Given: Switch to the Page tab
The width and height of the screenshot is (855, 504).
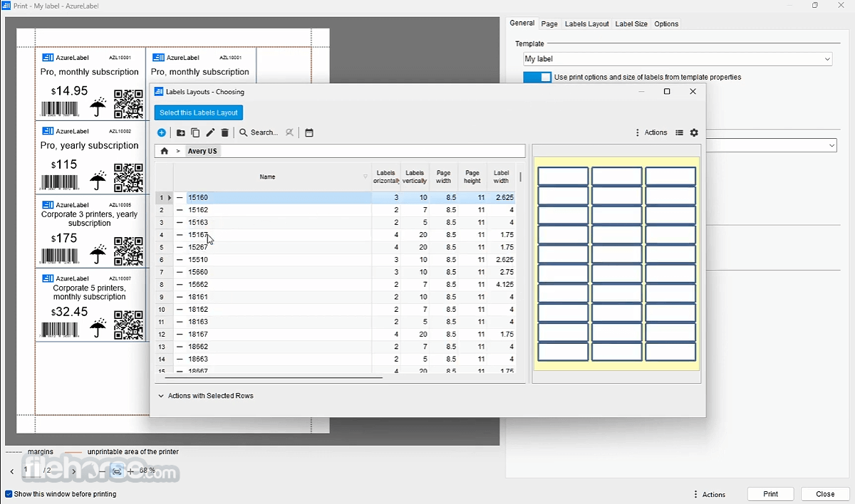Looking at the screenshot, I should click(549, 23).
